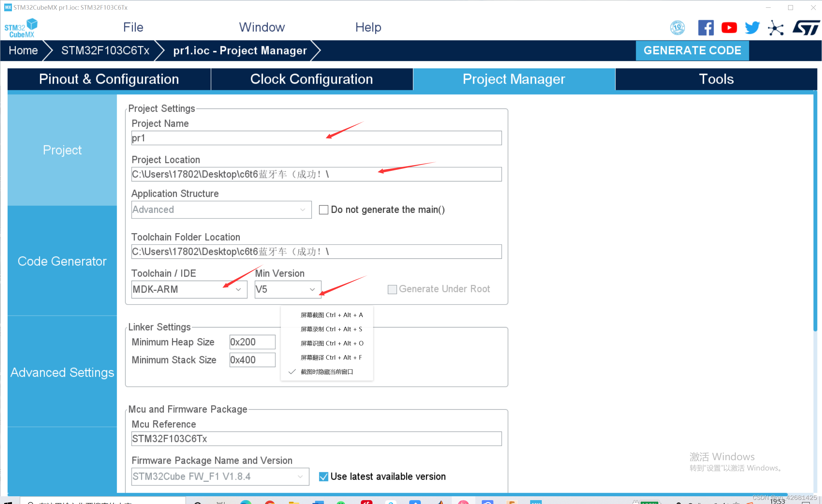The image size is (822, 504).
Task: Switch to Clock Configuration tab
Action: 311,79
